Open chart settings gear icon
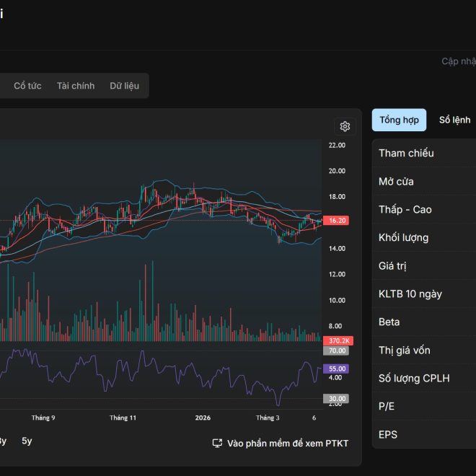Viewport: 476px width, 476px height. pyautogui.click(x=345, y=126)
